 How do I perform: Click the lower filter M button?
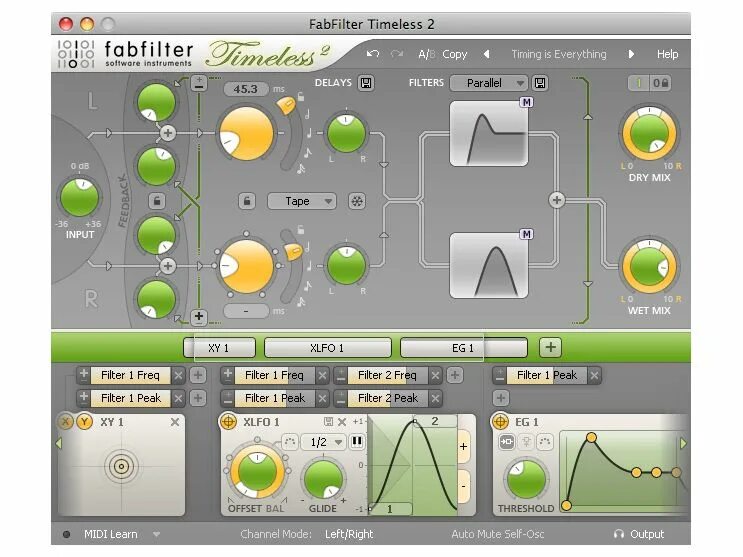(x=526, y=234)
